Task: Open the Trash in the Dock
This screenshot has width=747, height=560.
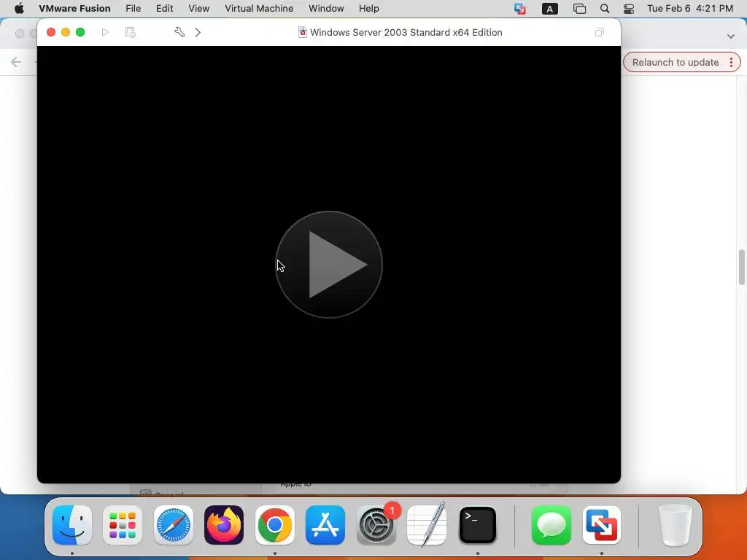Action: [x=675, y=525]
